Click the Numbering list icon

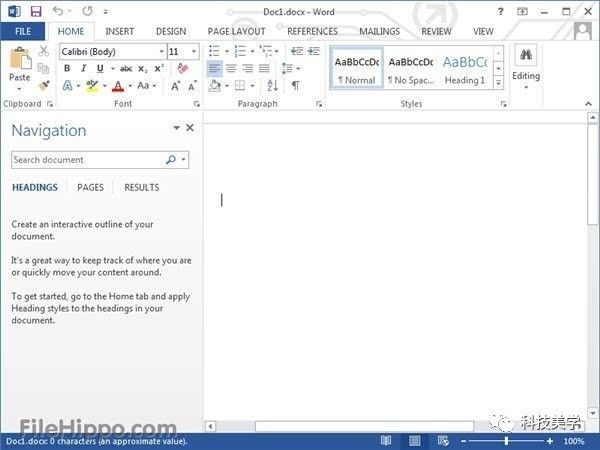tap(240, 51)
